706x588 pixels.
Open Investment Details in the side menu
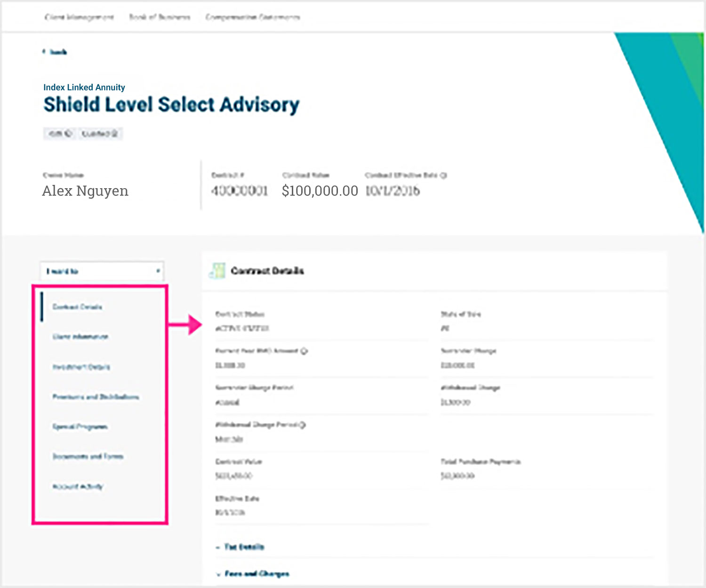[81, 367]
